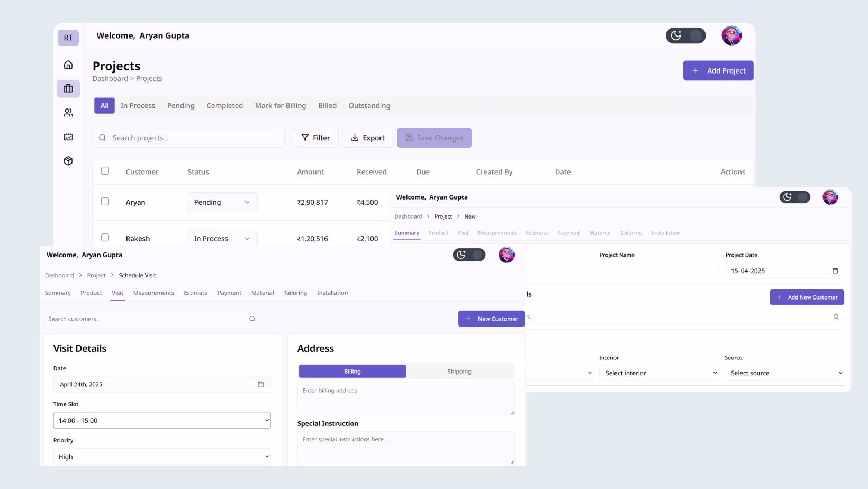Image resolution: width=868 pixels, height=489 pixels.
Task: Open the search icon in customer search bar
Action: (x=252, y=319)
